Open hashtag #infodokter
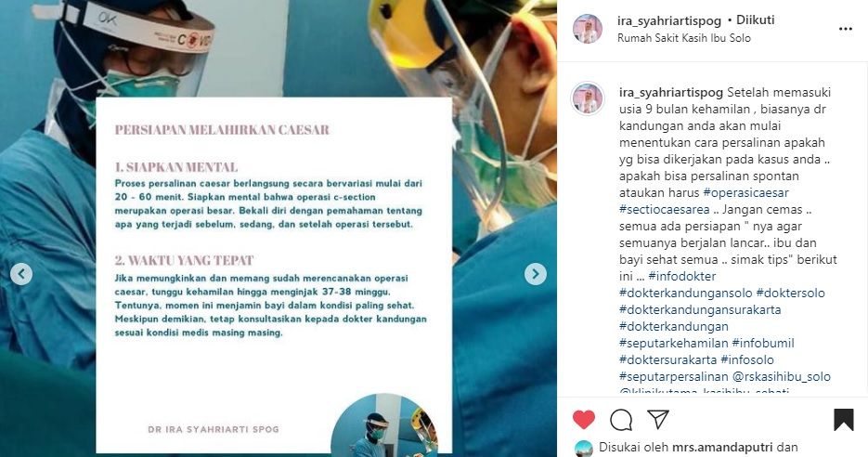868x457 pixels. pos(682,276)
